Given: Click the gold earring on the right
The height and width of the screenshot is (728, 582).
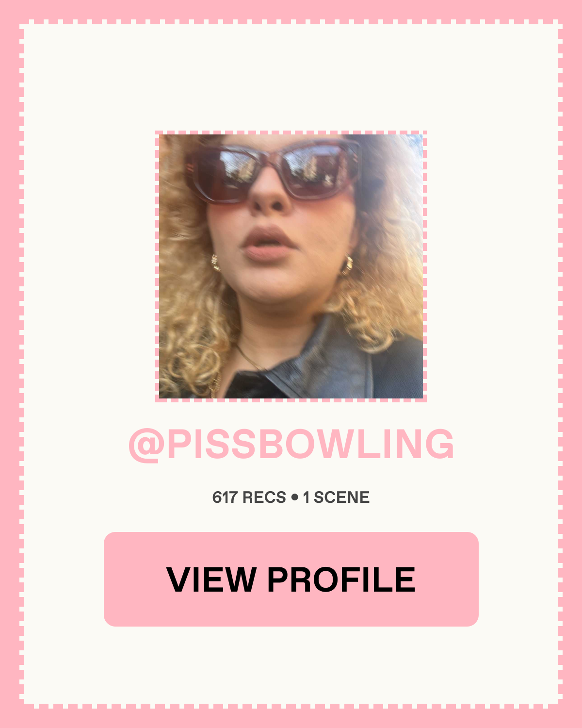Looking at the screenshot, I should [x=347, y=265].
